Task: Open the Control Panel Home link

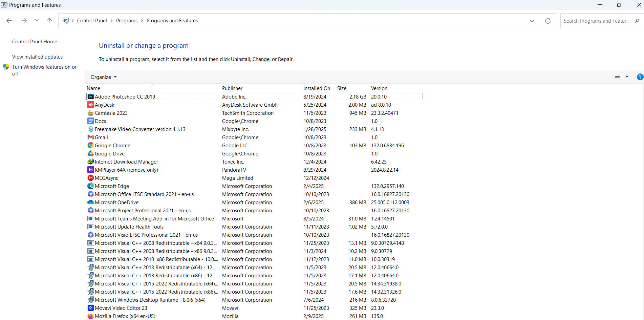Action: (x=35, y=42)
